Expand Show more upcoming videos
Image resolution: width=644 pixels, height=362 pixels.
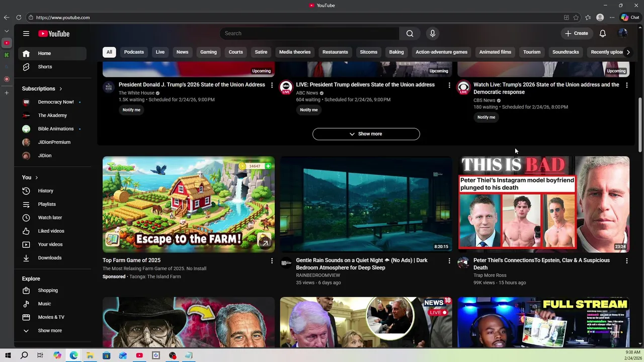[x=366, y=134]
